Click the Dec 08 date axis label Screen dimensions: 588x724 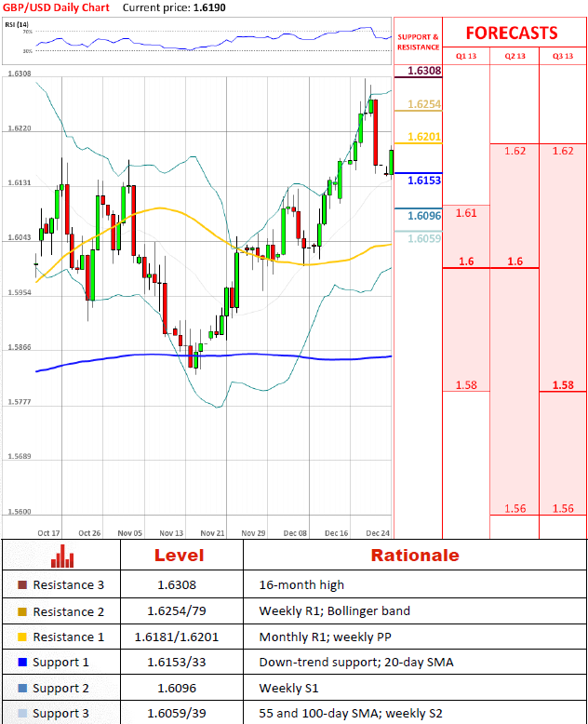(x=295, y=533)
